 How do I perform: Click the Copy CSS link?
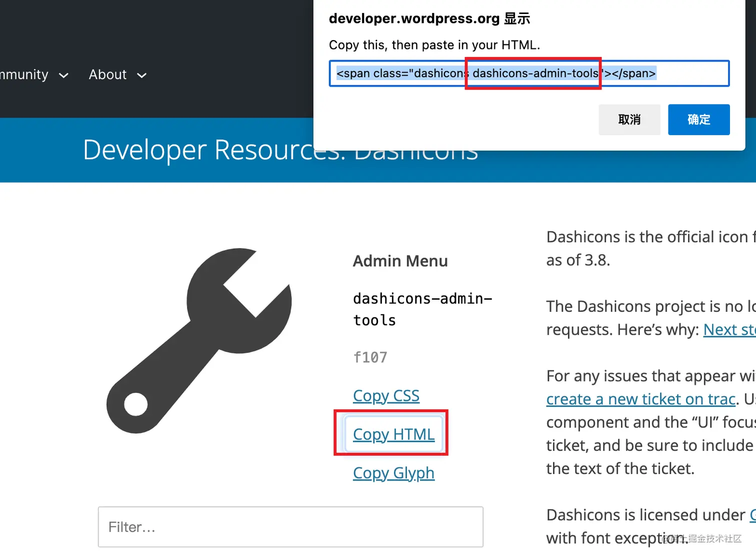click(386, 396)
